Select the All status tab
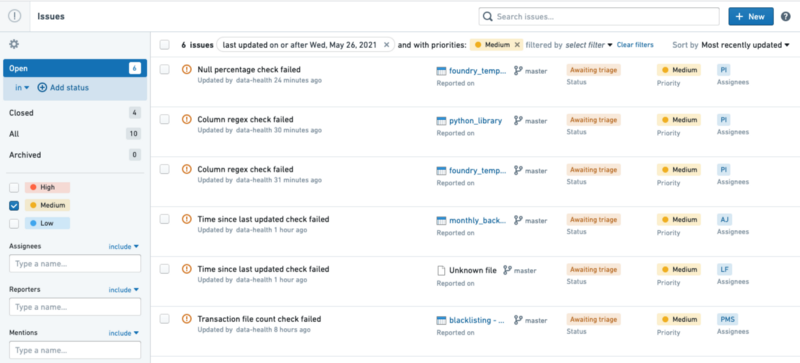800x363 pixels. [75, 134]
